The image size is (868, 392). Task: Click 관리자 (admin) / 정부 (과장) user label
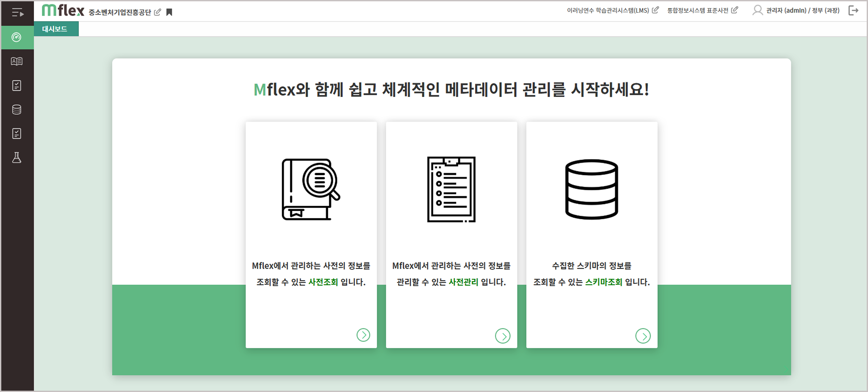coord(803,10)
